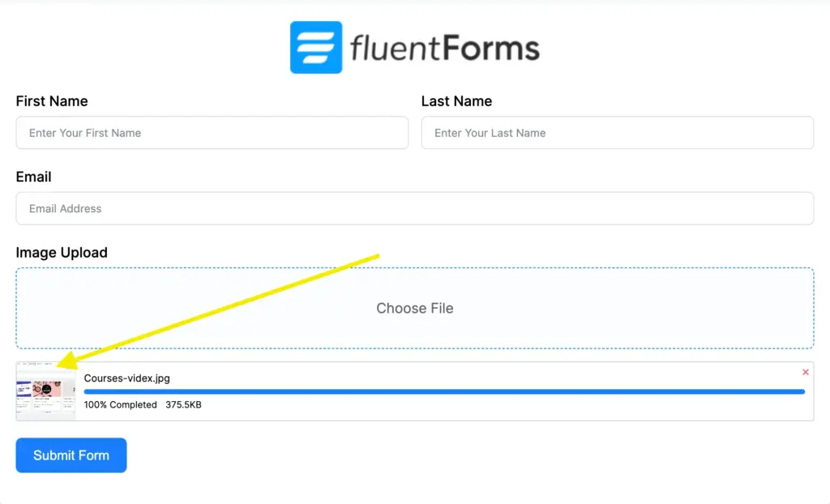Click the blue fluentForms logo icon
Image resolution: width=830 pixels, height=504 pixels.
click(315, 47)
